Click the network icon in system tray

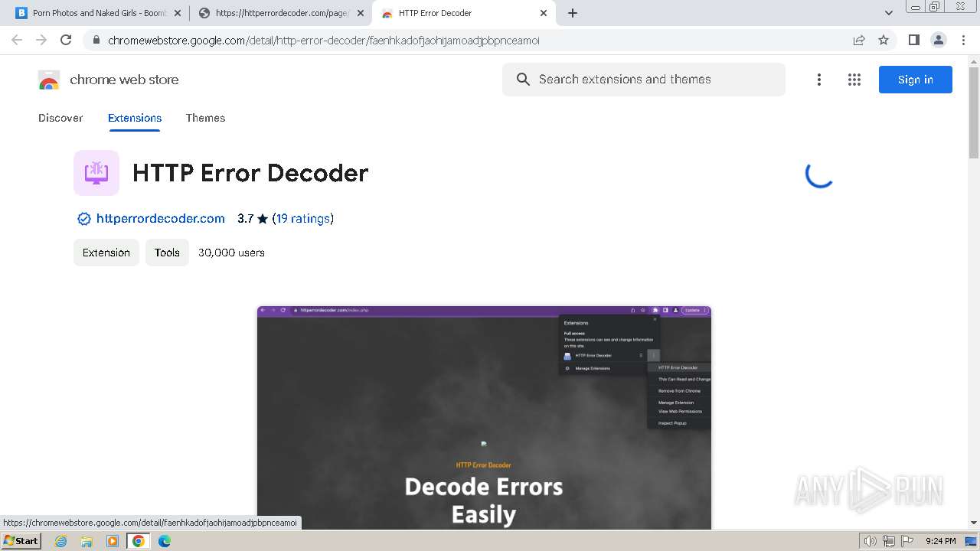[889, 541]
